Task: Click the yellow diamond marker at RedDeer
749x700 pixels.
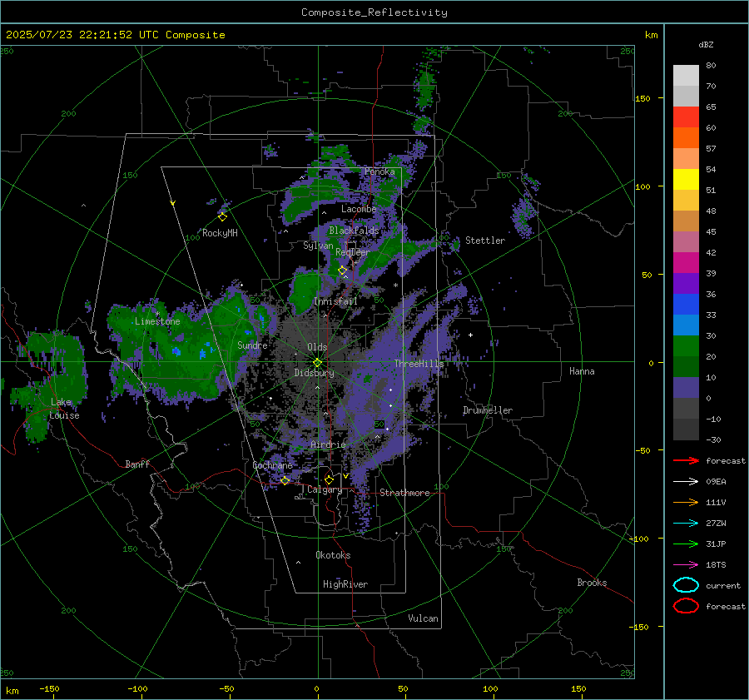Action: coord(342,271)
